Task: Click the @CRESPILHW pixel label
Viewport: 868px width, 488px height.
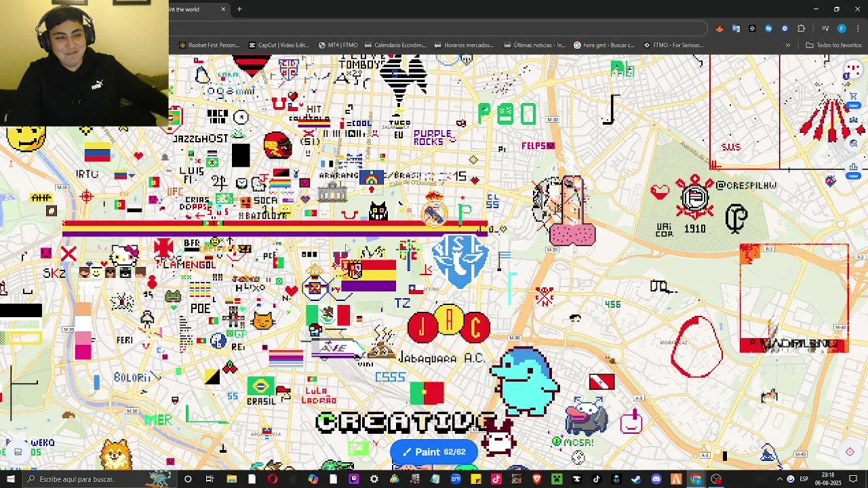Action: tap(746, 185)
